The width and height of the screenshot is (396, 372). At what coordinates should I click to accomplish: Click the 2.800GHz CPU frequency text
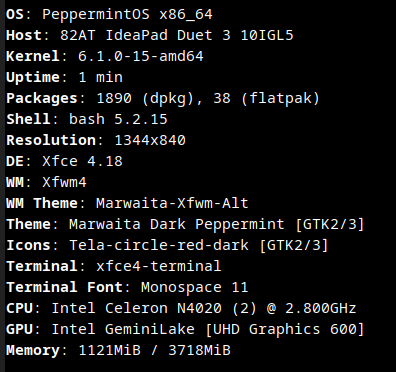pos(321,308)
